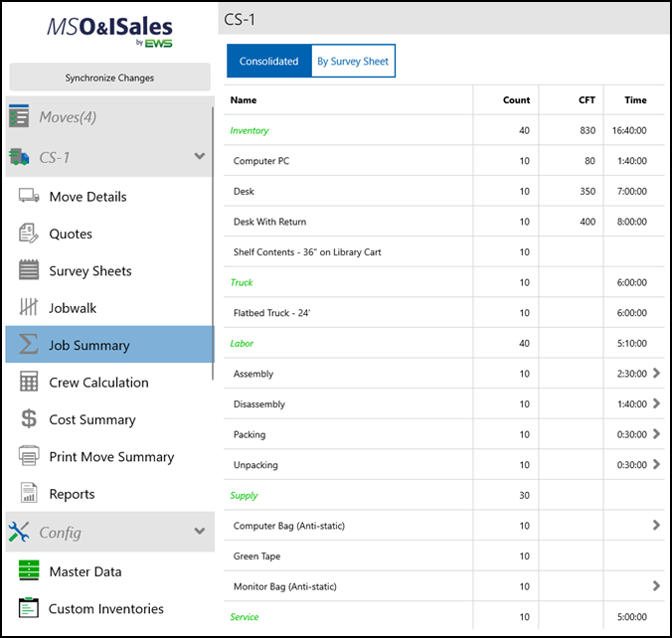The width and height of the screenshot is (672, 638).
Task: Click the Crew Calculation calculator icon
Action: click(x=29, y=383)
